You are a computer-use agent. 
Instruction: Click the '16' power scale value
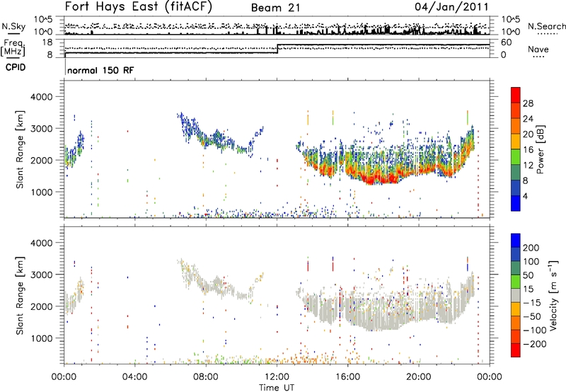click(x=528, y=150)
